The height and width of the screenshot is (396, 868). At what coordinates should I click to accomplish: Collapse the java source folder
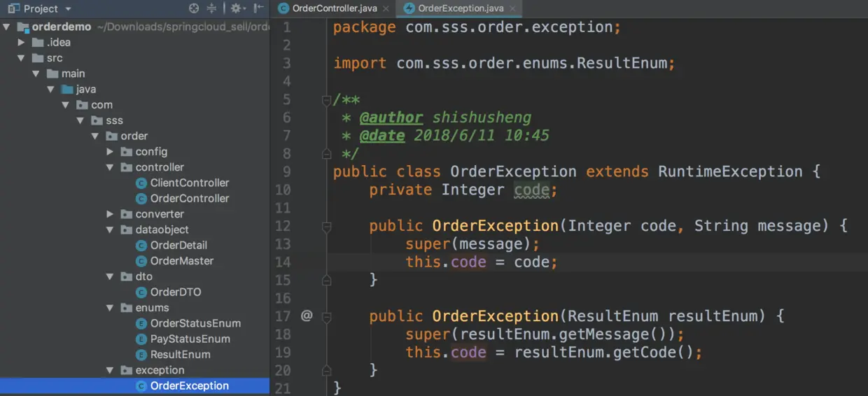click(x=51, y=89)
